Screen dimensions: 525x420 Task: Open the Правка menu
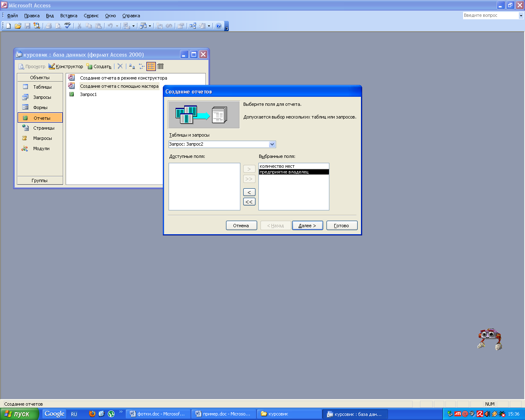[x=32, y=16]
